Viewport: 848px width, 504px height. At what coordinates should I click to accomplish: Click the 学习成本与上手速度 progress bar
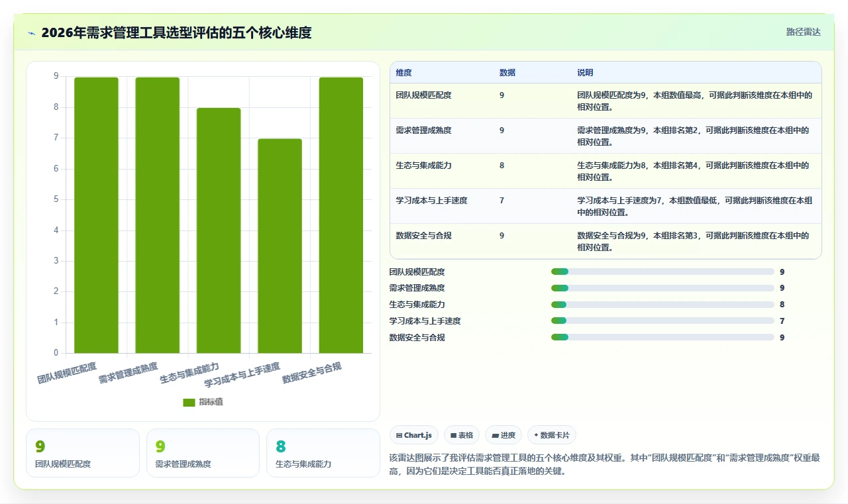(x=662, y=321)
